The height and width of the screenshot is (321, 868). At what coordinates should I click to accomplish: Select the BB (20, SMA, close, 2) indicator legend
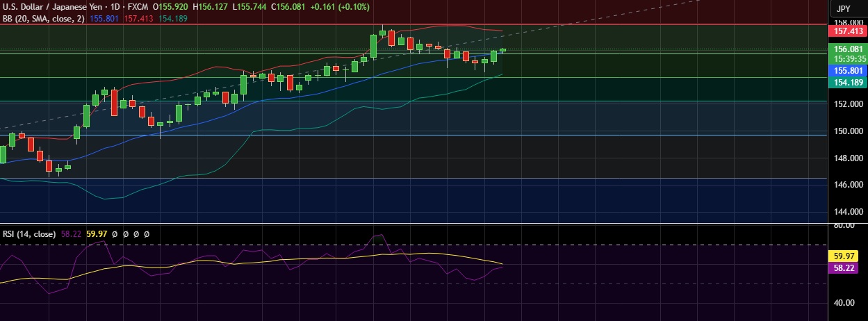[x=44, y=19]
